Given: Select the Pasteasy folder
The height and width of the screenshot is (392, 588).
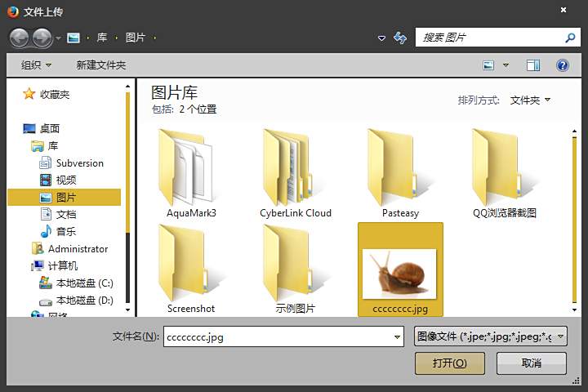Looking at the screenshot, I should (x=400, y=173).
